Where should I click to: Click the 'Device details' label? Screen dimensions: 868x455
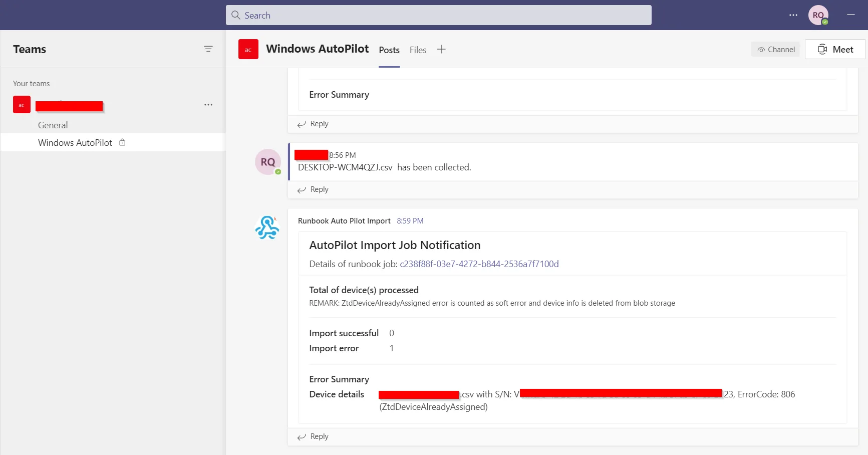(x=337, y=394)
